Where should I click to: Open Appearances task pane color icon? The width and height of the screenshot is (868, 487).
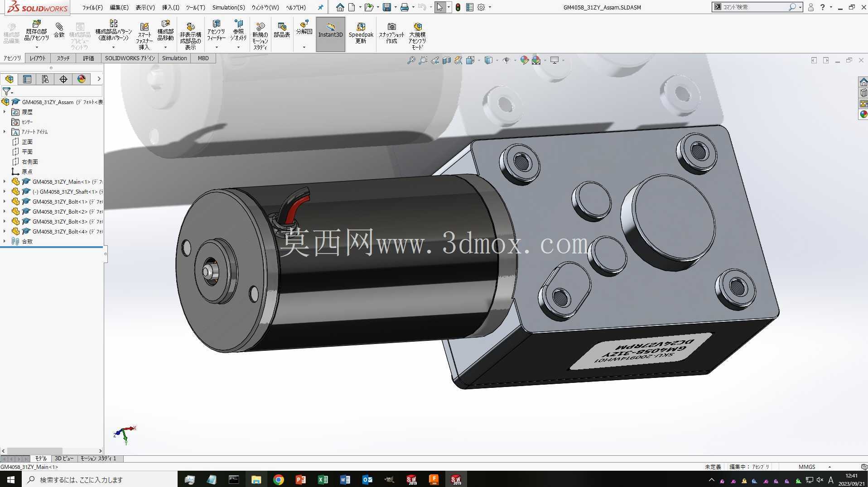863,115
